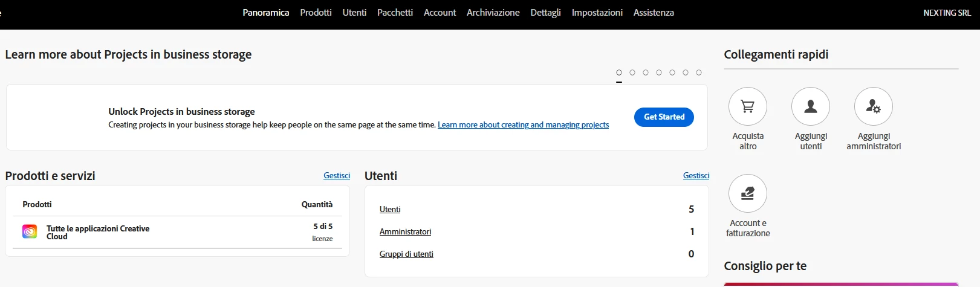Image resolution: width=980 pixels, height=287 pixels.
Task: Open Learn more about creating and managing projects
Action: 523,125
